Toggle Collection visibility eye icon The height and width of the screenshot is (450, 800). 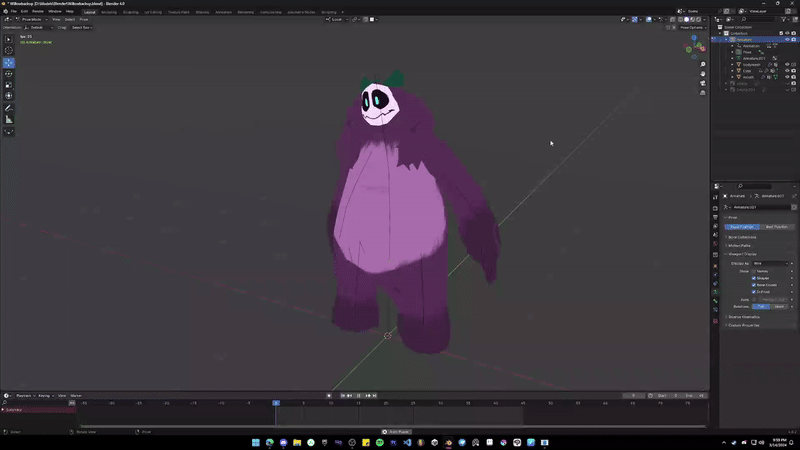point(787,33)
